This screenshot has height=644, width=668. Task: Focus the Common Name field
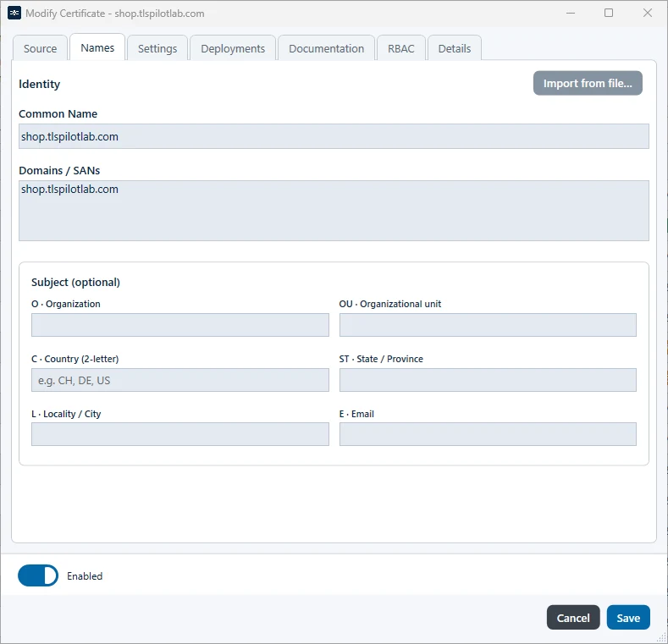334,136
